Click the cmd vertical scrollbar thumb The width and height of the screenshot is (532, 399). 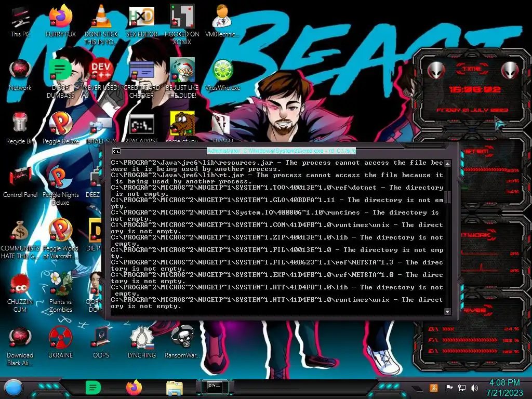(x=447, y=197)
